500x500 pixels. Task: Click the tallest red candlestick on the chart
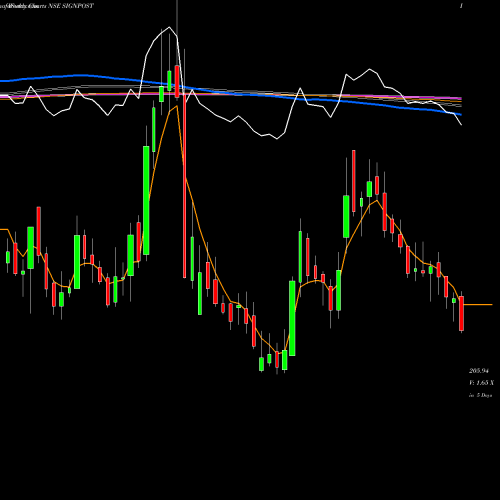click(184, 186)
